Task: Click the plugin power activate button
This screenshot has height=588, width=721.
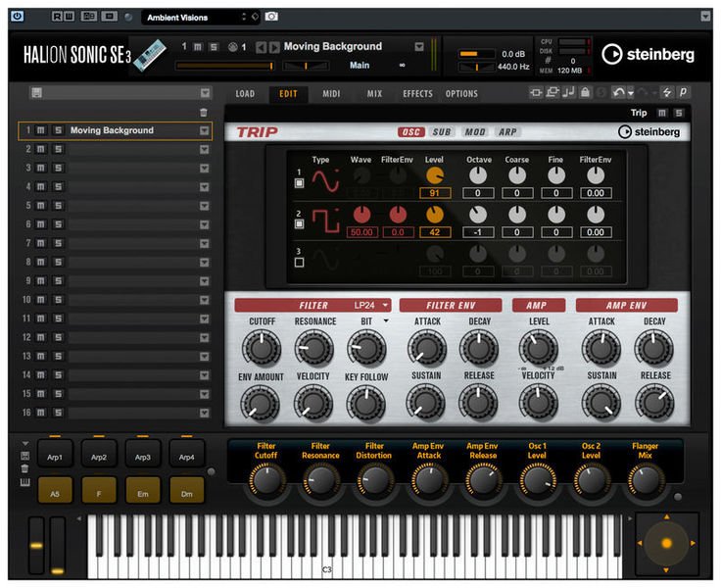Action: click(x=18, y=17)
